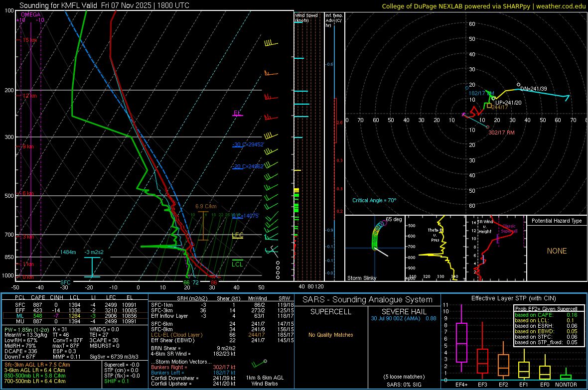
Task: Click the white circle marker beside DN=241/39
Action: point(519,85)
